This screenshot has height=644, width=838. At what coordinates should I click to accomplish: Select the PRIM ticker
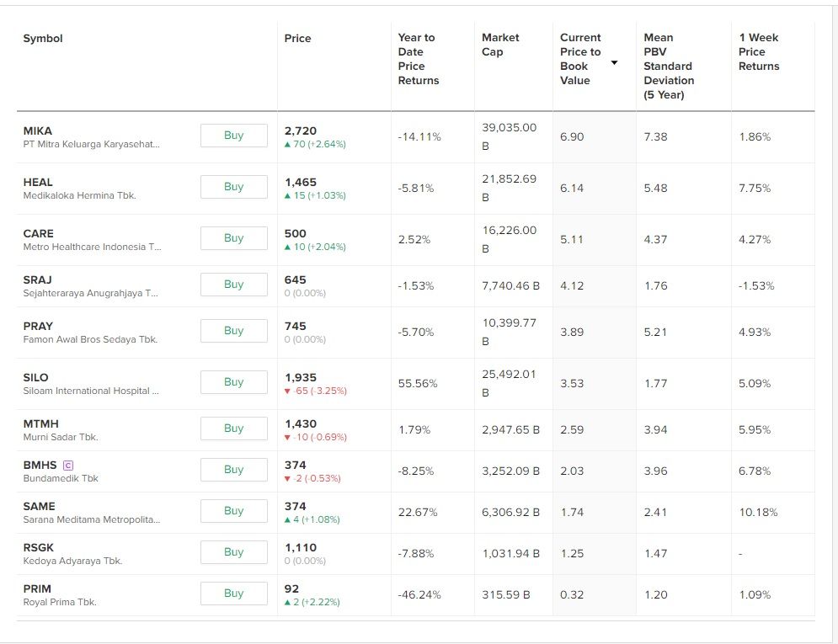coord(37,588)
